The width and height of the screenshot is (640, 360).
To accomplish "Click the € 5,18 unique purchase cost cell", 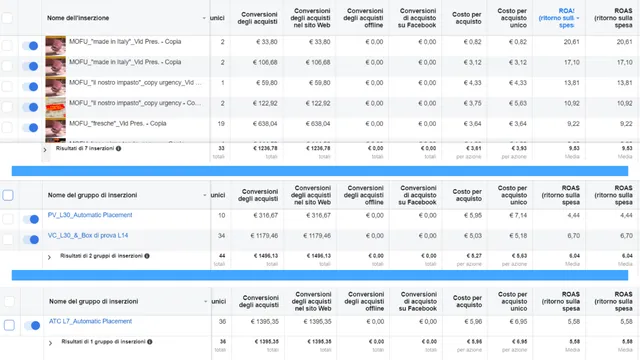I will pyautogui.click(x=518, y=236).
